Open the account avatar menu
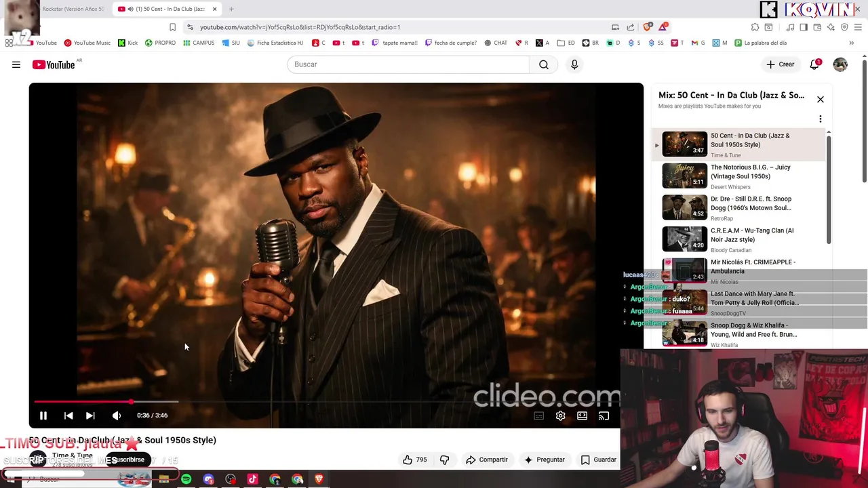The height and width of the screenshot is (488, 868). coord(840,64)
